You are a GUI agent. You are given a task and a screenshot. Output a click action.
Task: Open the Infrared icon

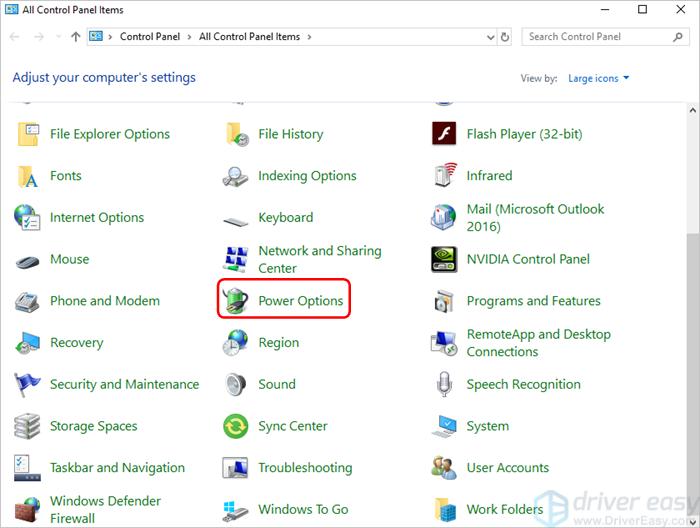445,175
